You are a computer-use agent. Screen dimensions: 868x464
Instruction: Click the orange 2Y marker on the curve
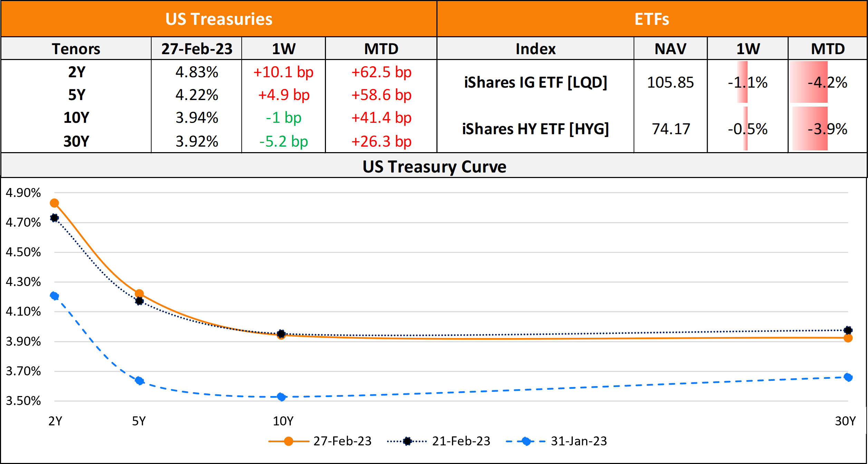(54, 203)
